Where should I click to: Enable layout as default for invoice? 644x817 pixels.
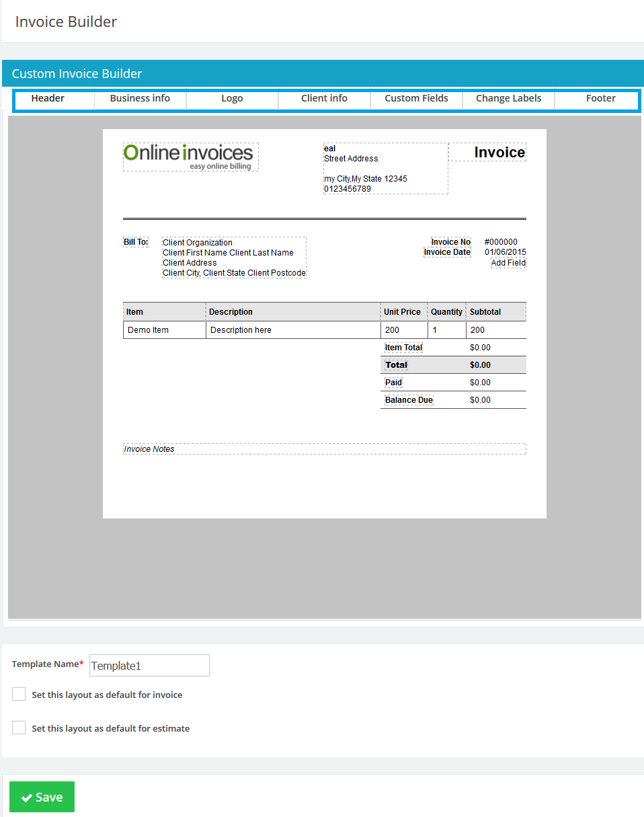pos(18,693)
